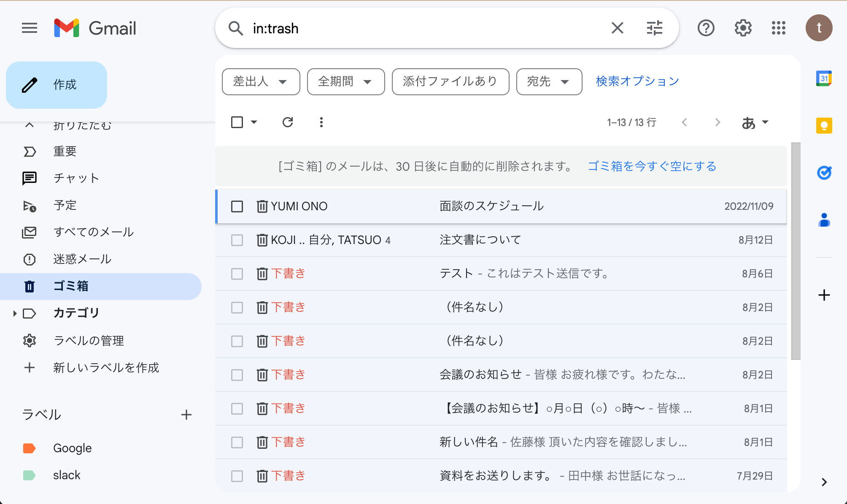Open Google Calendar side panel icon
Image resolution: width=847 pixels, height=504 pixels.
pos(824,78)
